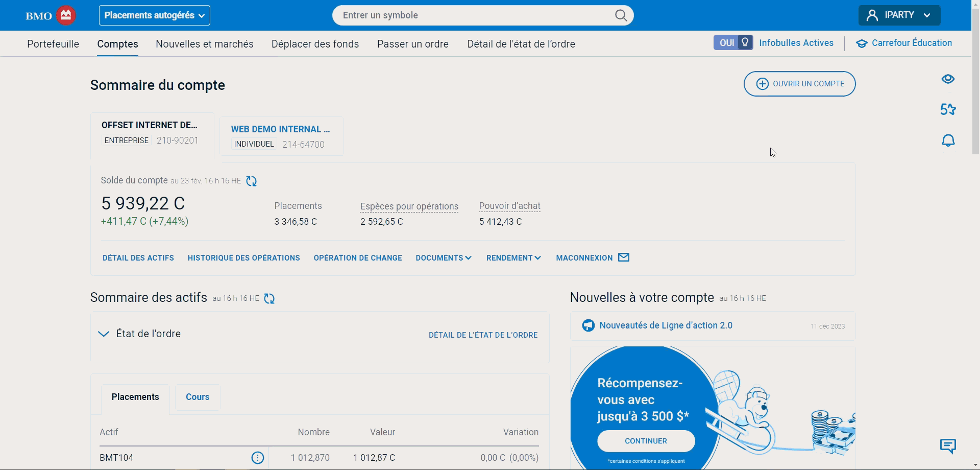The width and height of the screenshot is (980, 470).
Task: Go to Passer un ordre
Action: (413, 44)
